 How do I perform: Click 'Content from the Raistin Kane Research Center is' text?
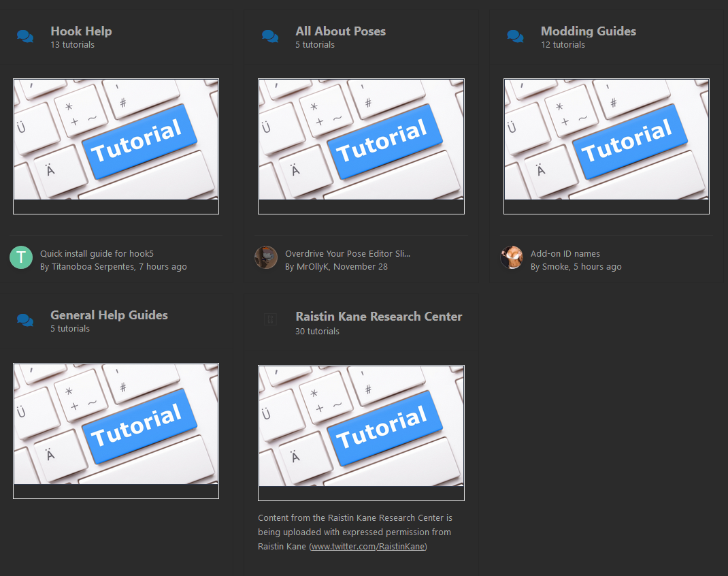[355, 517]
